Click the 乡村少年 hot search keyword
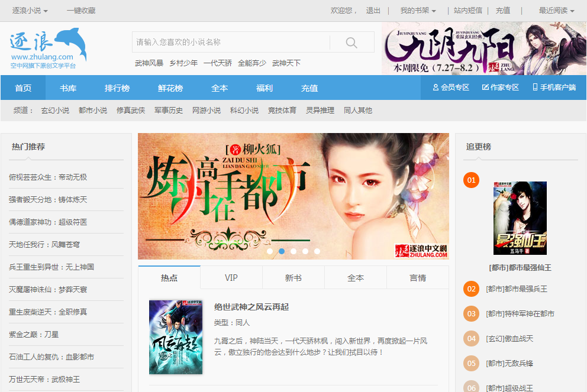The image size is (587, 392). 183,63
